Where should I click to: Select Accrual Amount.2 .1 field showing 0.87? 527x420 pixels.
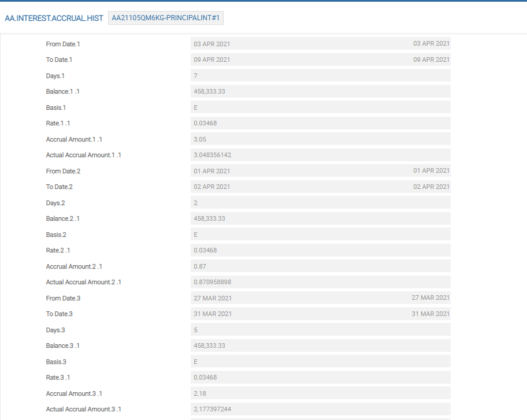point(320,266)
